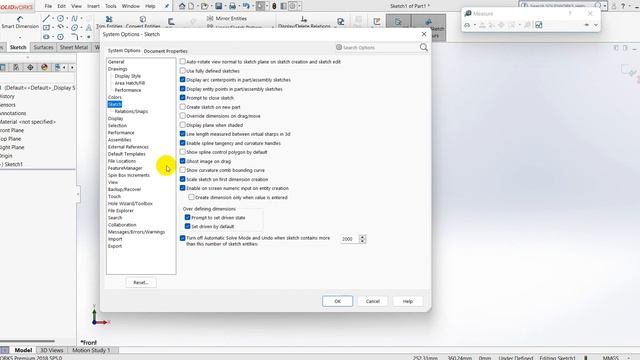Click the Home icon in top toolbar

(x=182, y=6)
